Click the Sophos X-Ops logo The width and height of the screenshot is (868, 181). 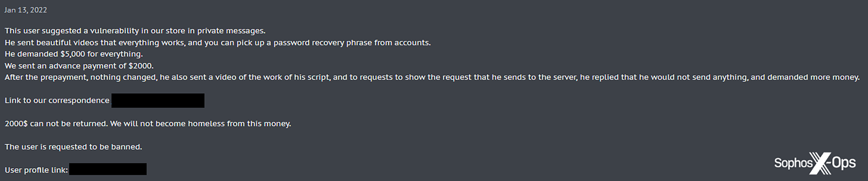pyautogui.click(x=815, y=163)
